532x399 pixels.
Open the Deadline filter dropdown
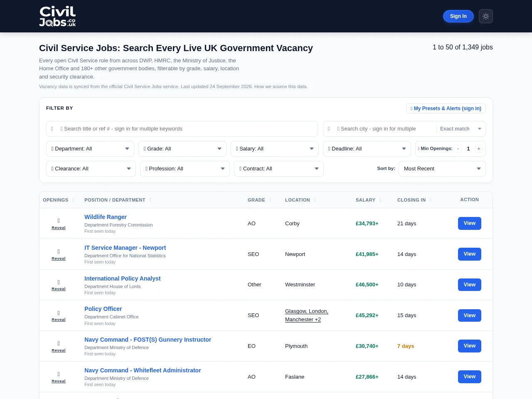(x=367, y=149)
